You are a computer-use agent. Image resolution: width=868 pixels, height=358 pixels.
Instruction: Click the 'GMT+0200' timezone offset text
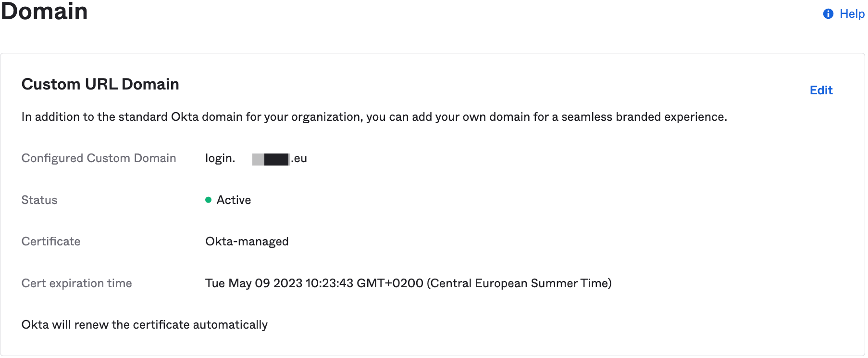(x=390, y=283)
